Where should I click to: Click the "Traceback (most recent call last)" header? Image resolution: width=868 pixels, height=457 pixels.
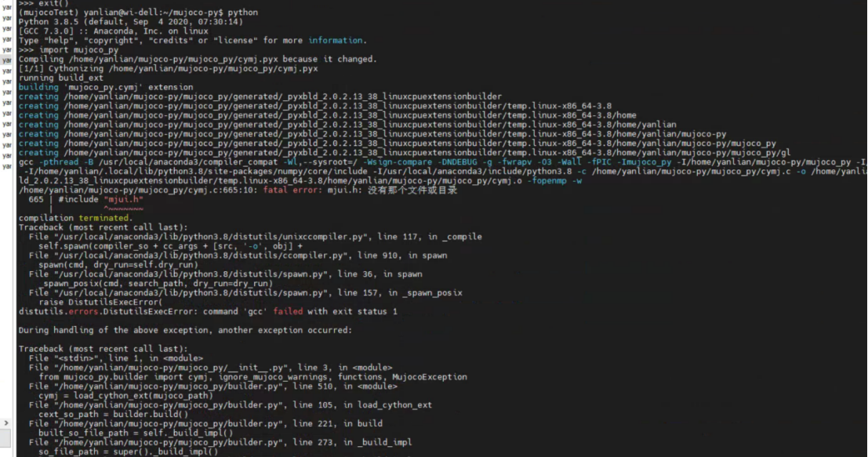(x=86, y=227)
